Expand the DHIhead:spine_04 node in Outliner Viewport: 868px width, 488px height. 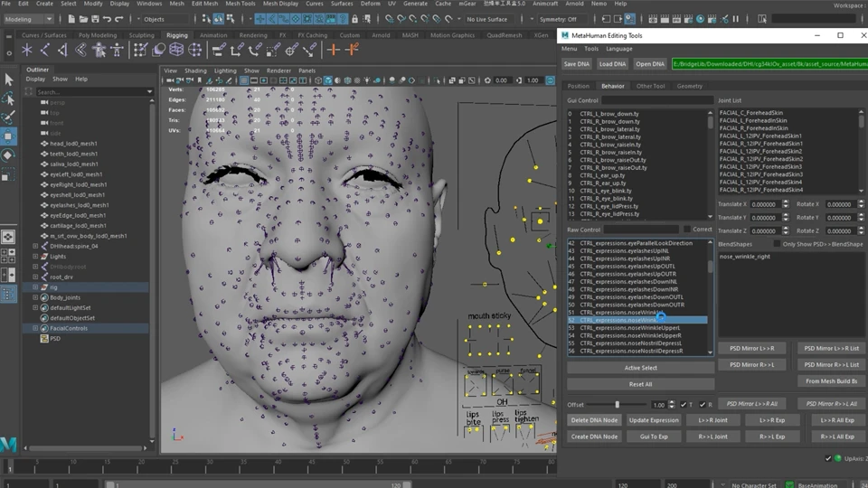click(x=35, y=246)
